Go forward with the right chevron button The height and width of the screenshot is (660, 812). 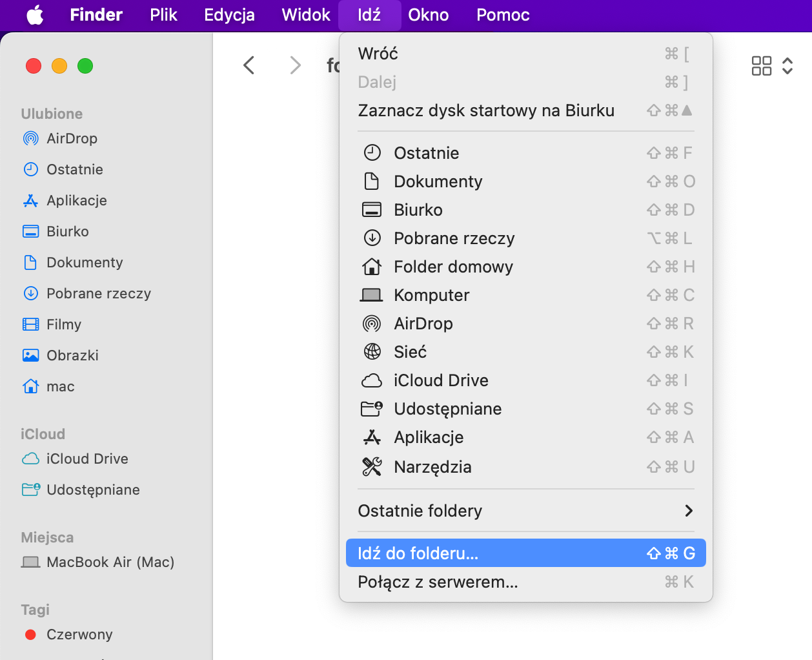coord(295,65)
